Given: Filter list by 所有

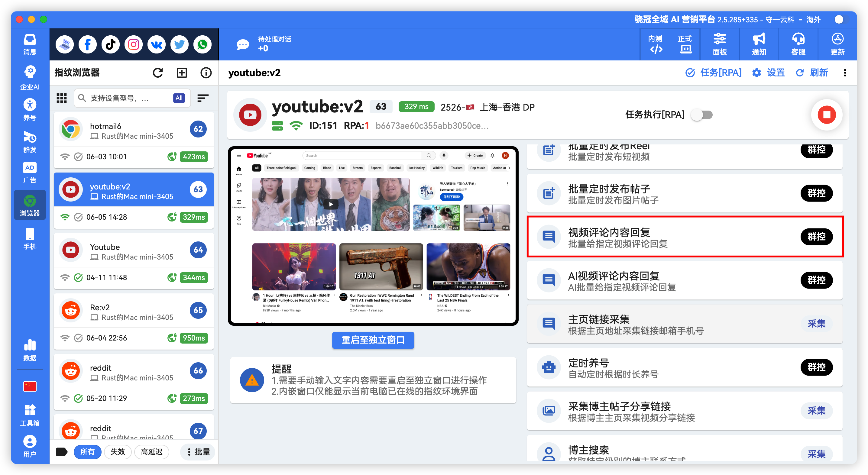Looking at the screenshot, I should coord(87,452).
